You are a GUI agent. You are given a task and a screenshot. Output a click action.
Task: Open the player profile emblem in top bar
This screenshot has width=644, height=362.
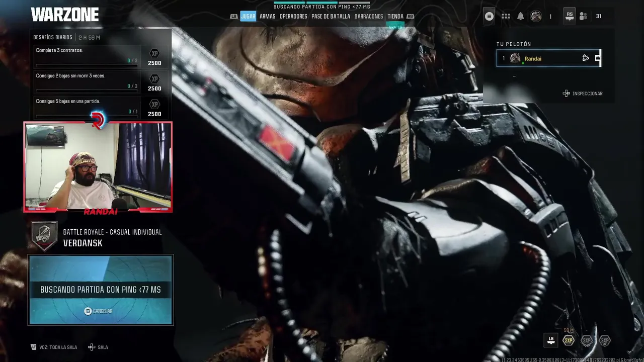pos(536,16)
